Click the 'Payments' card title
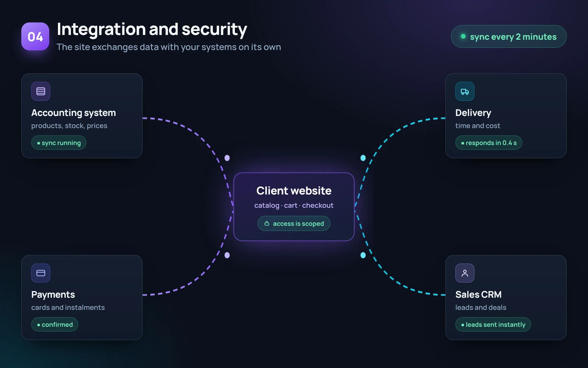Screen dimensions: 588x368 click(53, 294)
